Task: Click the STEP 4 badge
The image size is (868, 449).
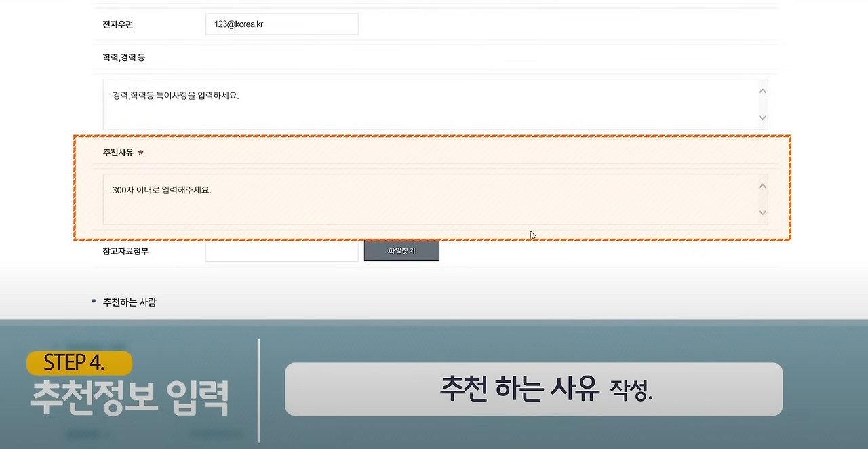Action: 79,362
